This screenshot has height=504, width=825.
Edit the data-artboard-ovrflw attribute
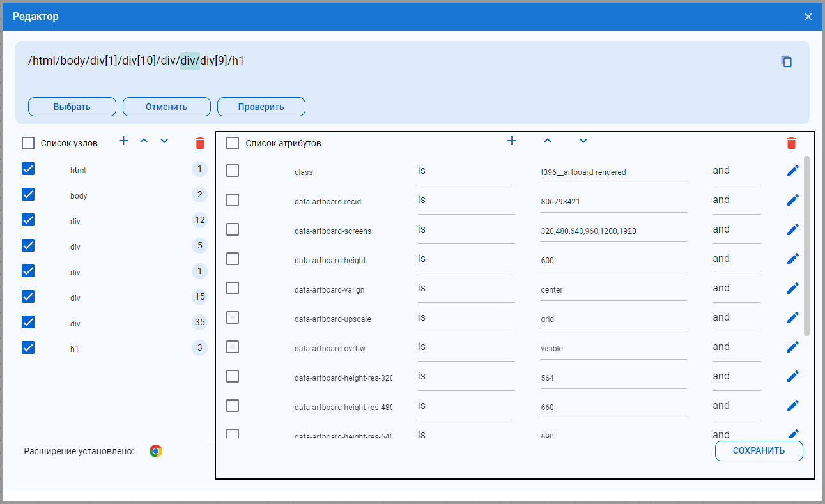(792, 347)
